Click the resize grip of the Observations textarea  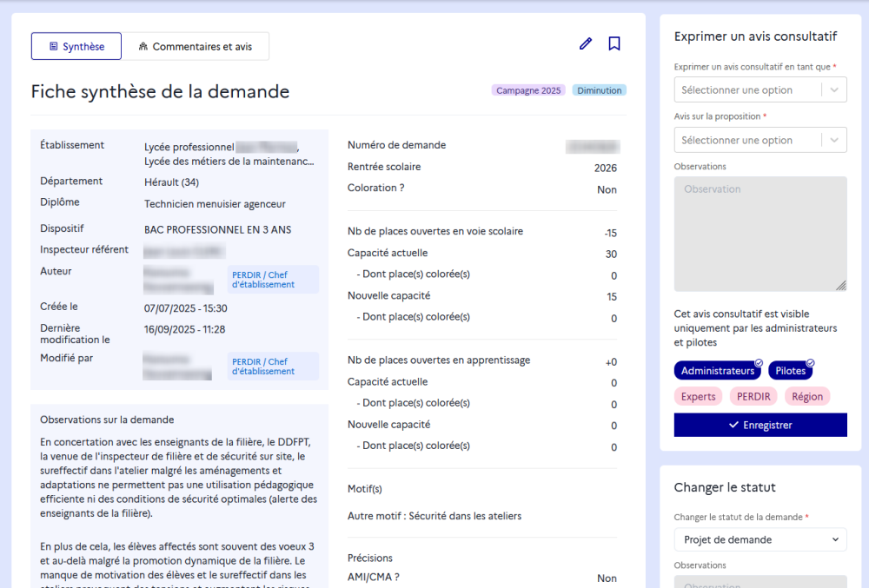[841, 286]
